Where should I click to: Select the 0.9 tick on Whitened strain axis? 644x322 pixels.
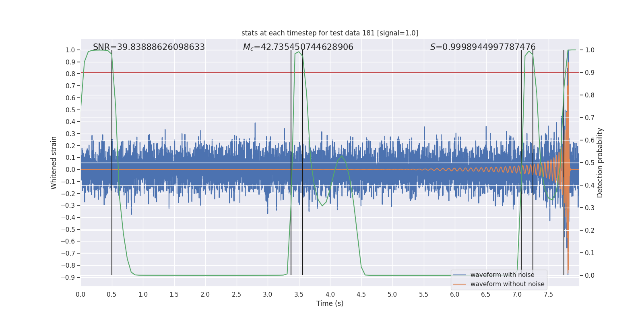click(x=70, y=62)
